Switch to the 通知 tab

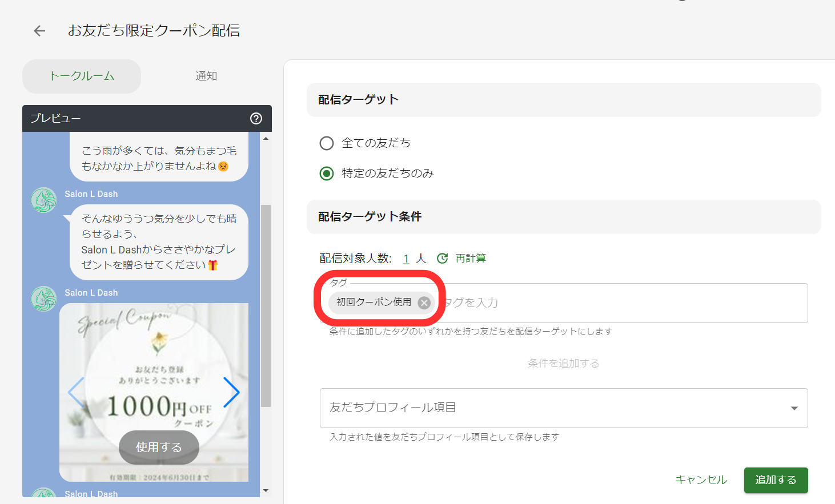[x=206, y=76]
